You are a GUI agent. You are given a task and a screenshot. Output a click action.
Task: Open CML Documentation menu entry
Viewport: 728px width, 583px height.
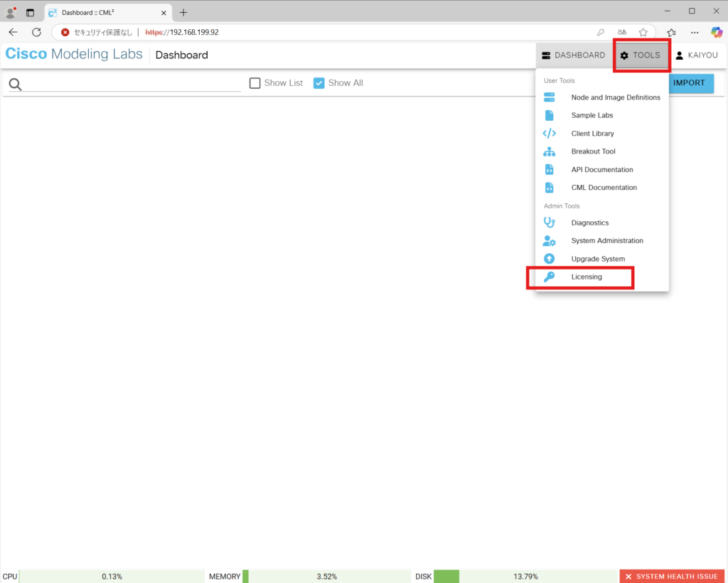point(602,188)
